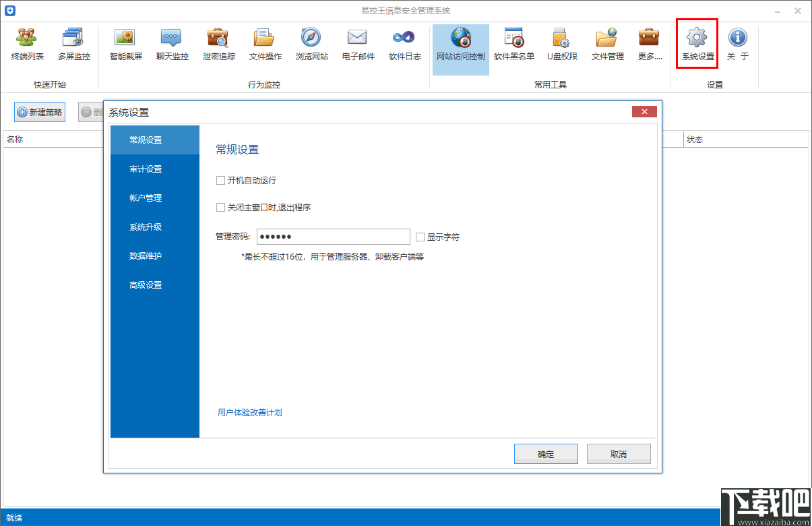812x526 pixels.
Task: Click the 新建策略 new policy button
Action: (x=39, y=111)
